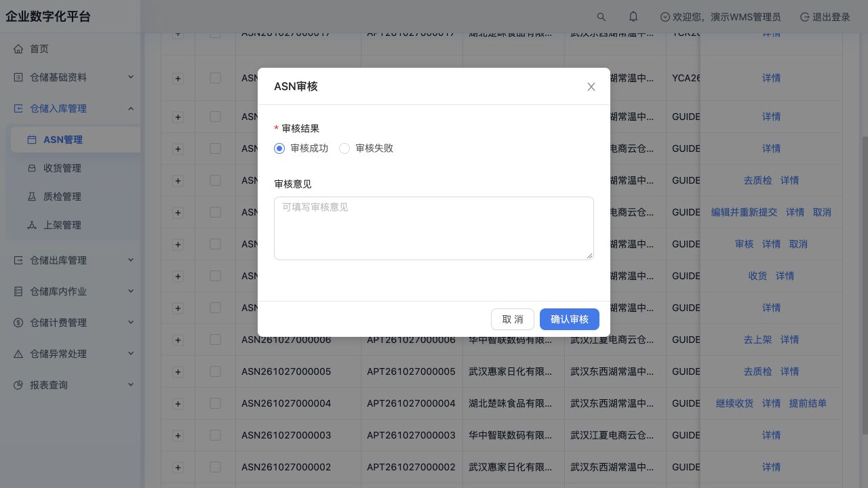
Task: Click the 审核 action link in table
Action: 744,244
